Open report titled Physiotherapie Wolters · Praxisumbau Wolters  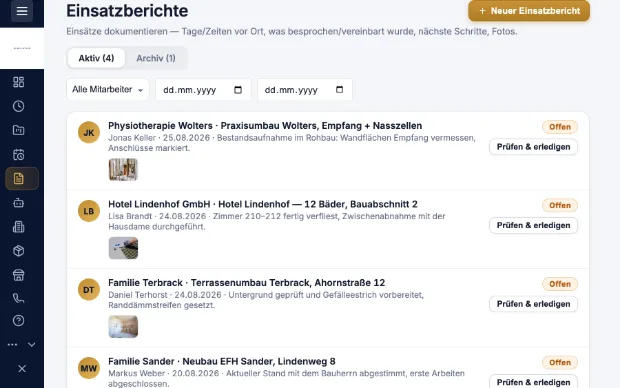click(265, 125)
